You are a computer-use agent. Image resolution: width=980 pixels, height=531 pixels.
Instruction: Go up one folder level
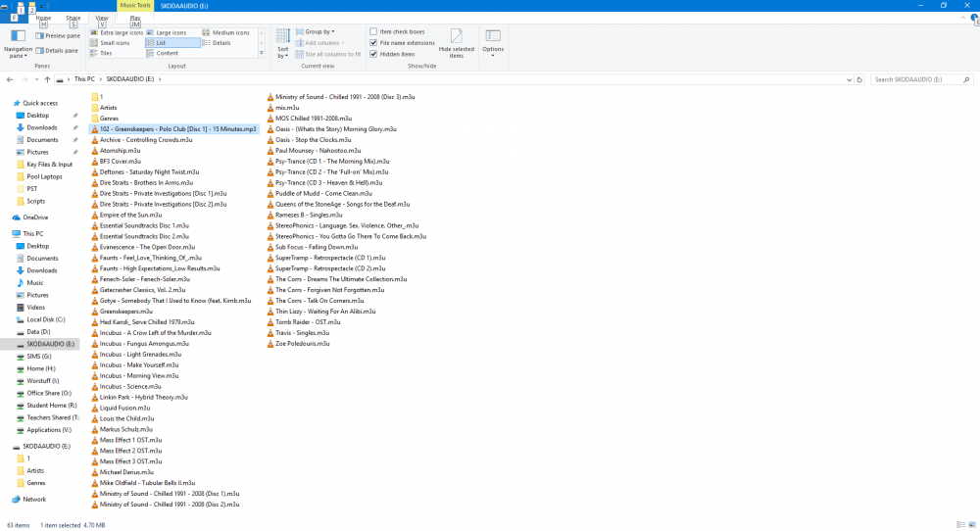[47, 79]
